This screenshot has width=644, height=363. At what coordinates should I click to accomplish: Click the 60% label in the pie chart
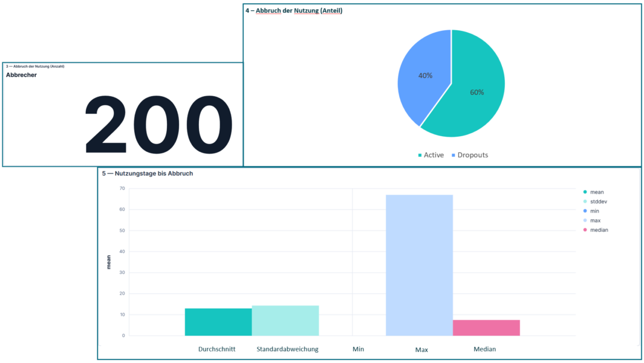coord(477,93)
